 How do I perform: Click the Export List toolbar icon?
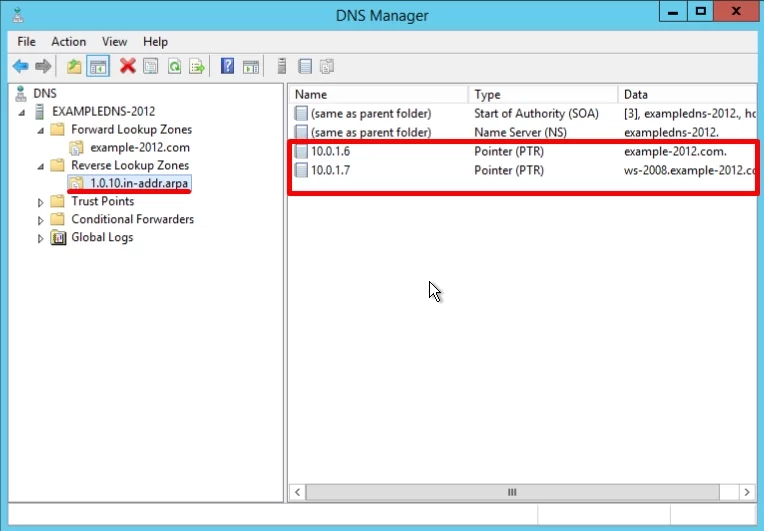(197, 66)
